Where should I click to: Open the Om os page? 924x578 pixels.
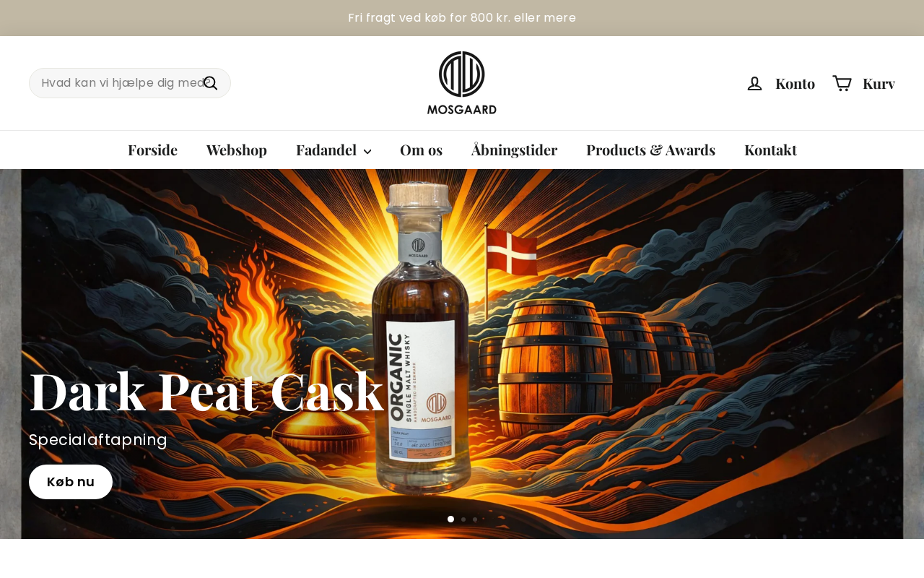(421, 150)
